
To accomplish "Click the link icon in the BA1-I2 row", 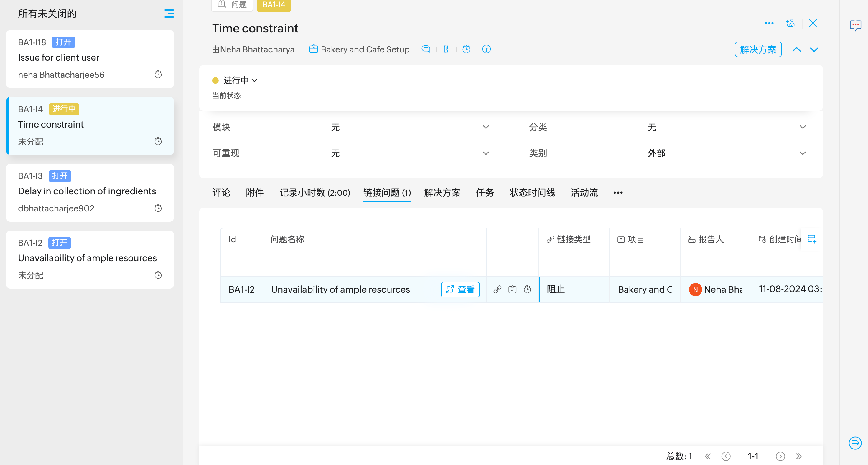I will 497,289.
